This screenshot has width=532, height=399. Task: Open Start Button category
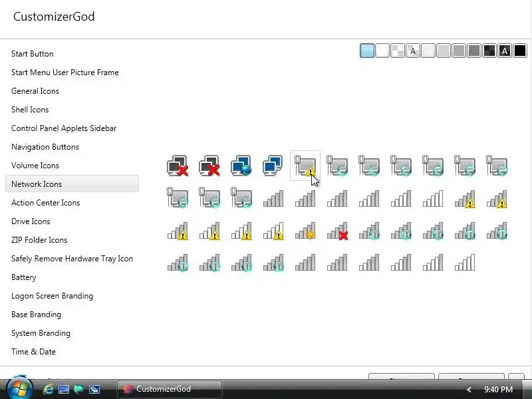click(x=32, y=54)
